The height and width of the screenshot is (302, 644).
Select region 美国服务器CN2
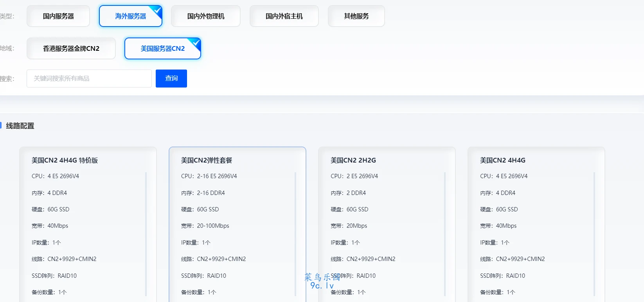tap(162, 48)
